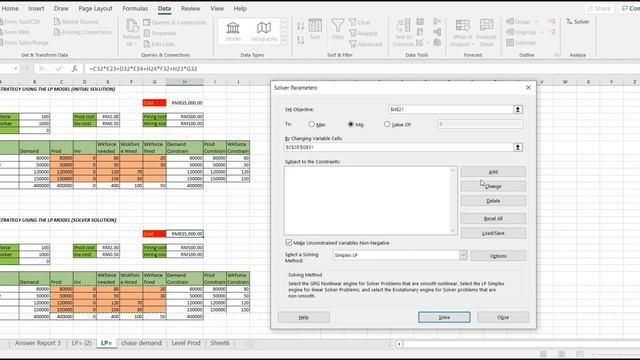Click the Enter formula checkmark icon
The image size is (640, 360).
(58, 69)
